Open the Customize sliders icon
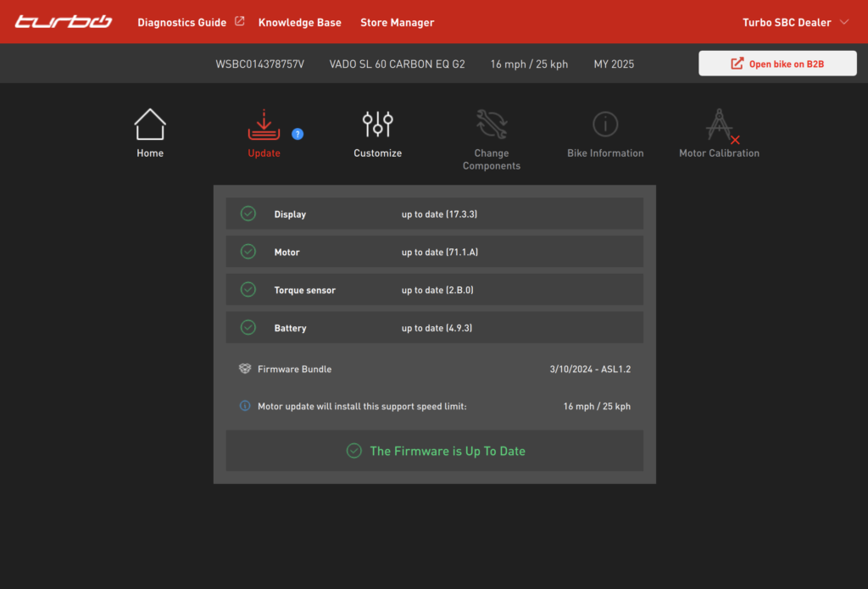 point(377,125)
